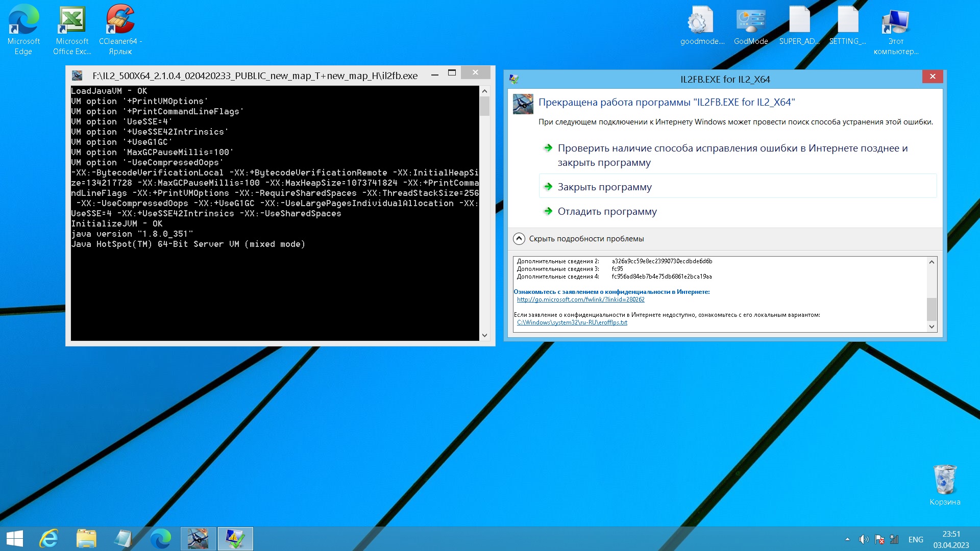Launch Internet Explorer from taskbar
Viewport: 980px width, 551px height.
(49, 539)
